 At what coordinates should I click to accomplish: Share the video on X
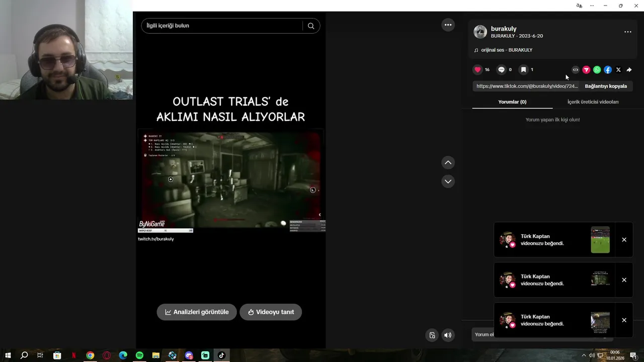click(618, 70)
